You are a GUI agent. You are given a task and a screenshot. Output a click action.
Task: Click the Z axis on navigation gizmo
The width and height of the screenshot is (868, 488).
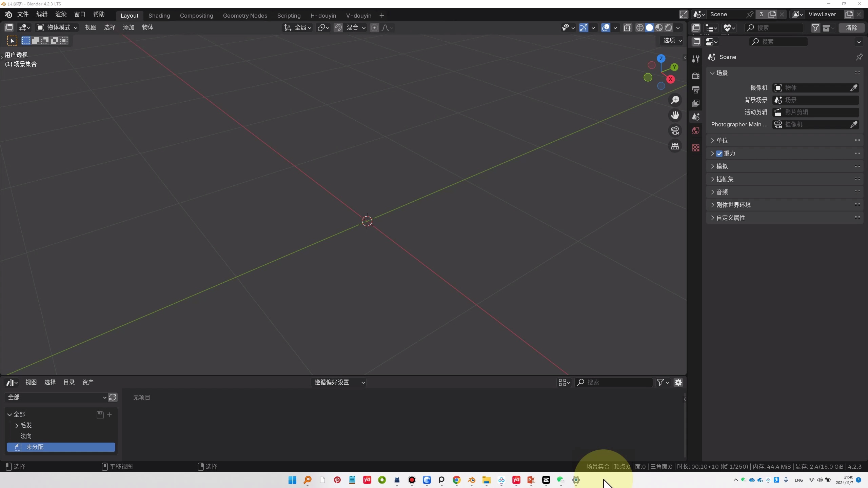(661, 59)
